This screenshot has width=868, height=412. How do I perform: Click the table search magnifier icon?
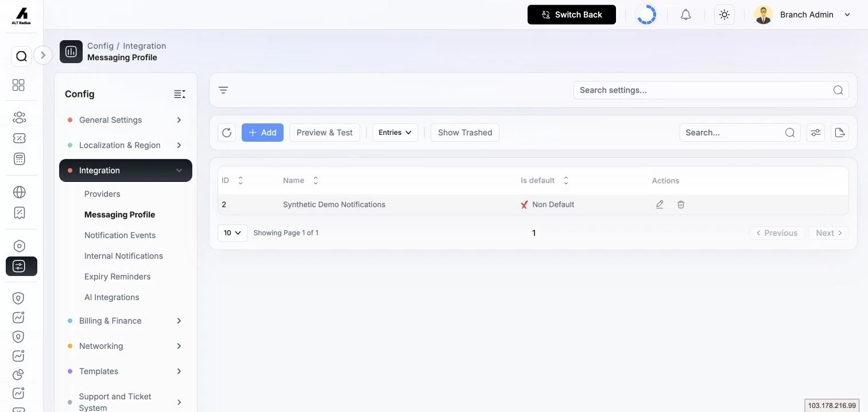click(790, 133)
